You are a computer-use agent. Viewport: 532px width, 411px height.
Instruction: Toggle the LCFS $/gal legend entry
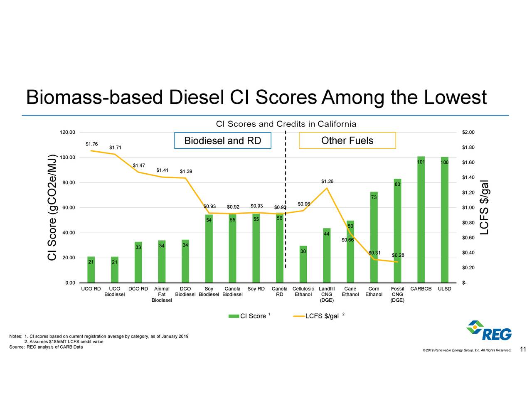322,316
